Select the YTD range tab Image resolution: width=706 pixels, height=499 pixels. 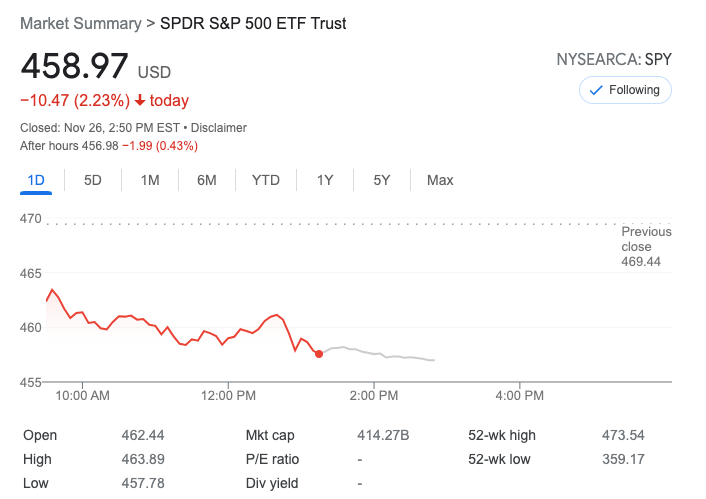tap(265, 180)
